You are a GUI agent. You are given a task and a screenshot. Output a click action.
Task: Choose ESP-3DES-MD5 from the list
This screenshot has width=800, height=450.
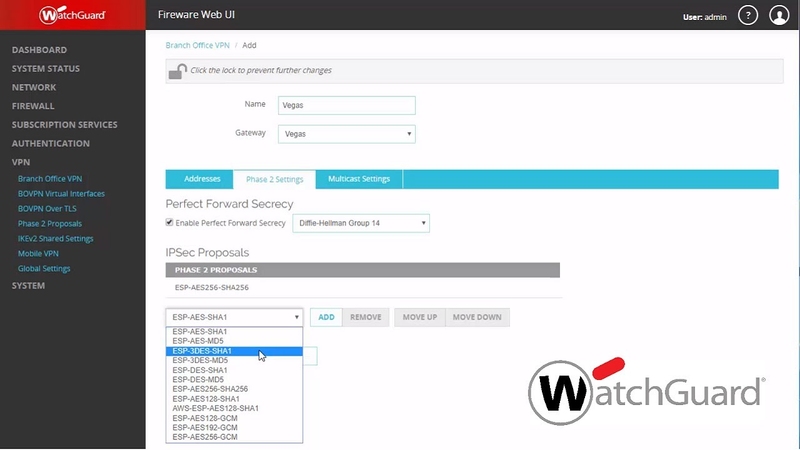234,360
